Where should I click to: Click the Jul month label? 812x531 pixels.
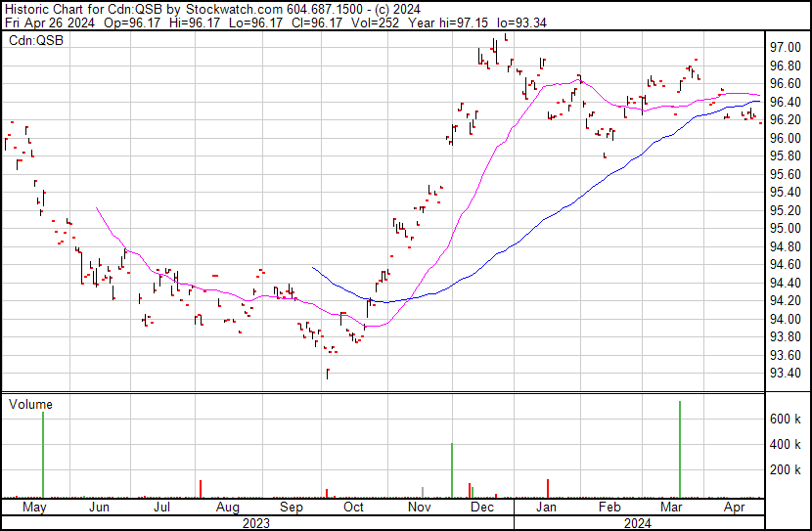click(x=161, y=508)
